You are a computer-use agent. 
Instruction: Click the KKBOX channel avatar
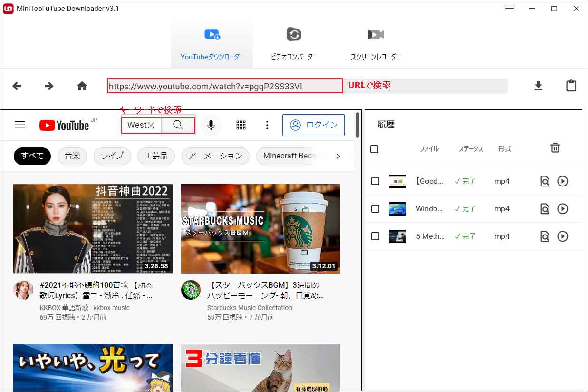pyautogui.click(x=23, y=290)
